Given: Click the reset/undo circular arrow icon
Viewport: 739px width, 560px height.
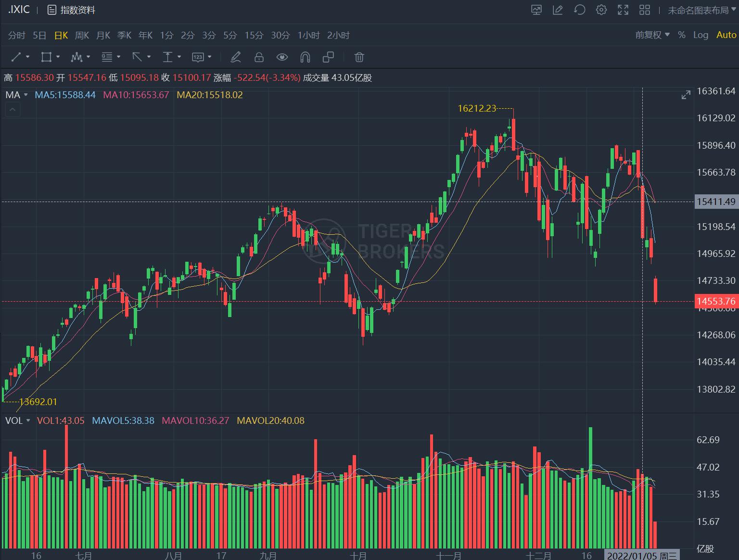Looking at the screenshot, I should click(x=580, y=10).
